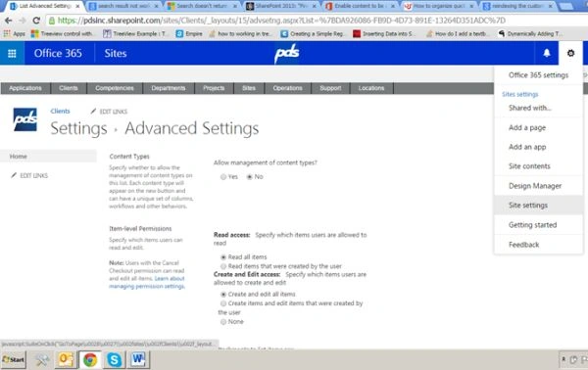Click the browser back arrow
This screenshot has width=588, height=370.
coord(8,21)
